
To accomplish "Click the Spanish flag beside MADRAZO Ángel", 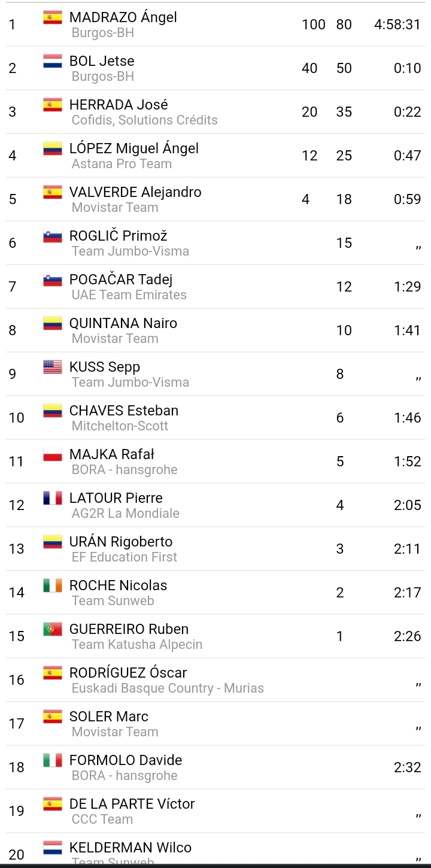I will [x=53, y=18].
